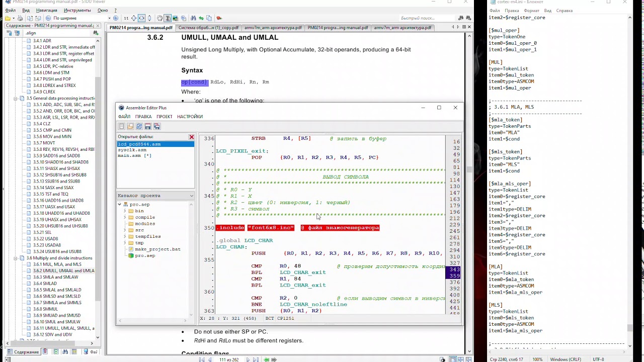The height and width of the screenshot is (362, 644).
Task: Expand the tempfiles folder
Action: [125, 236]
